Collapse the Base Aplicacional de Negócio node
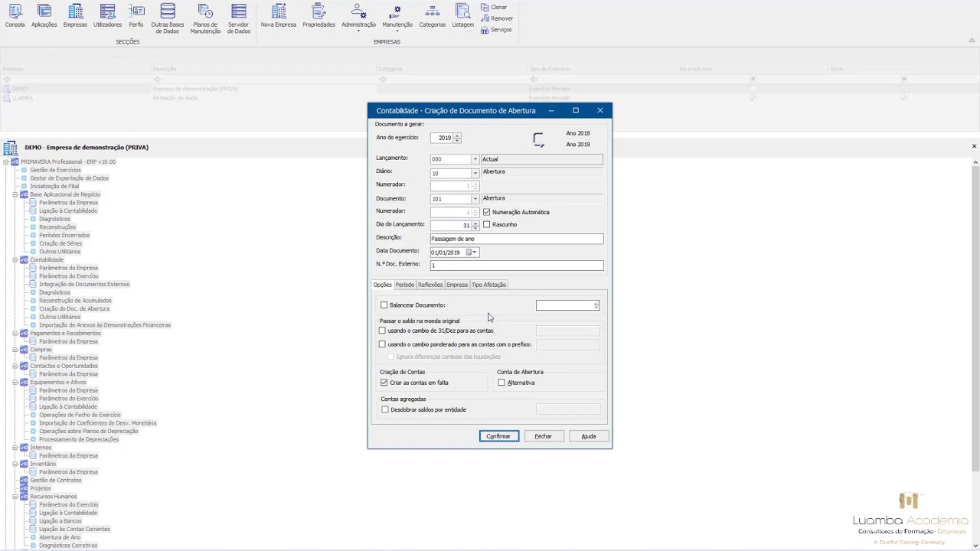Image resolution: width=980 pixels, height=551 pixels. (x=15, y=194)
